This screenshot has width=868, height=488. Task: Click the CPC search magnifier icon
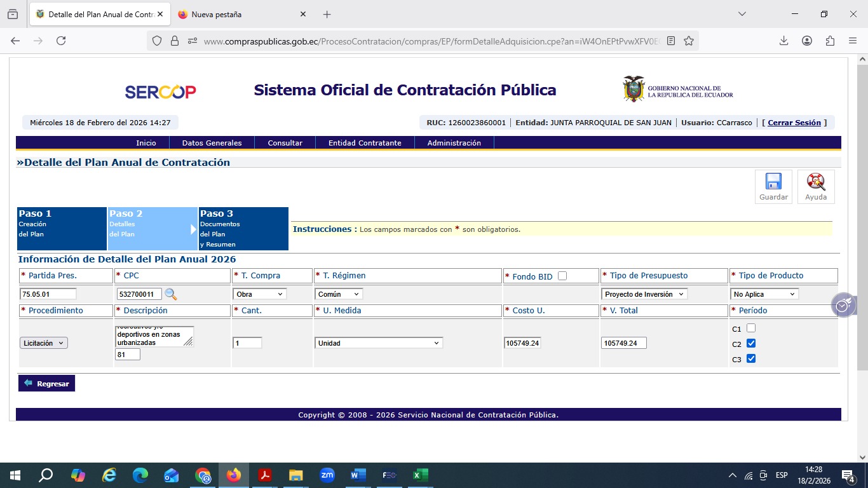pyautogui.click(x=171, y=294)
